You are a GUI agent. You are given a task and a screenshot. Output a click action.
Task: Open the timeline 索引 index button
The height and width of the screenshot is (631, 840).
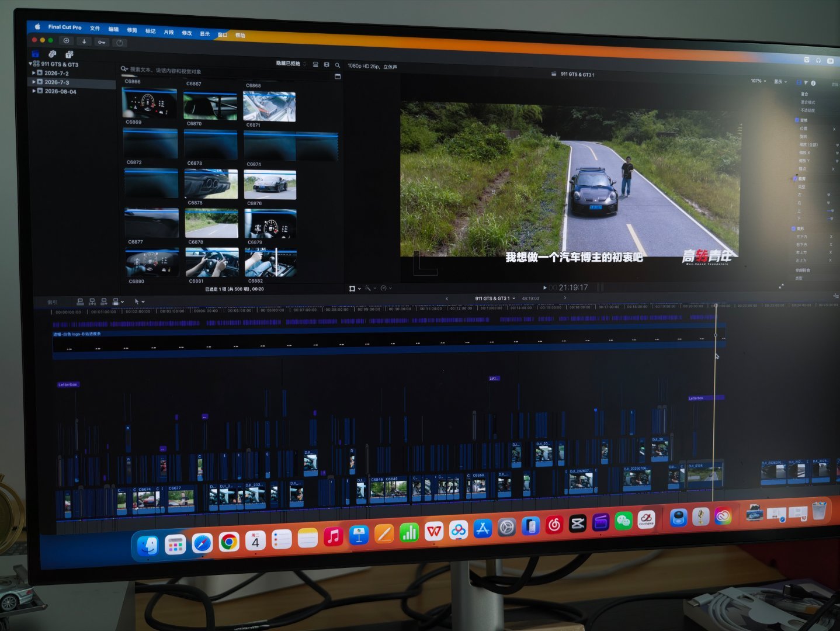(x=53, y=302)
